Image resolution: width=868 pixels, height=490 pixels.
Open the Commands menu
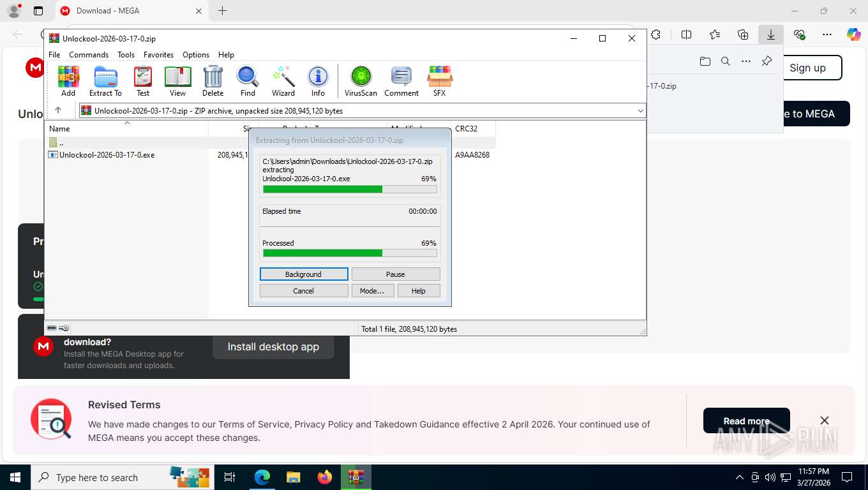click(x=89, y=55)
